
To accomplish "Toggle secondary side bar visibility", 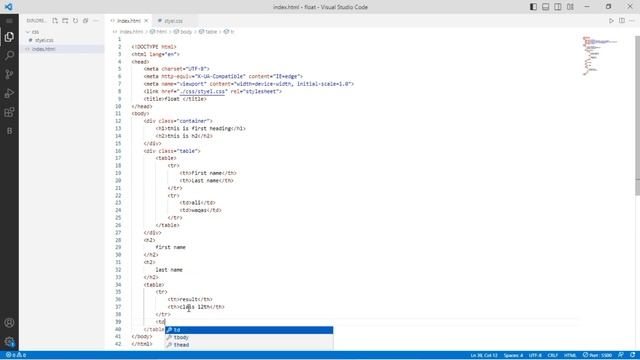I will coord(558,7).
